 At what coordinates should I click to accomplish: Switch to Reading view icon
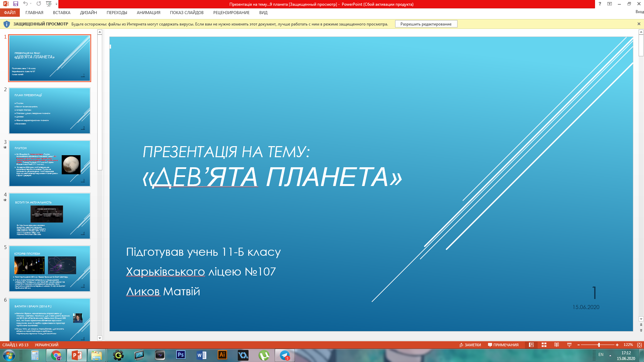(x=557, y=345)
